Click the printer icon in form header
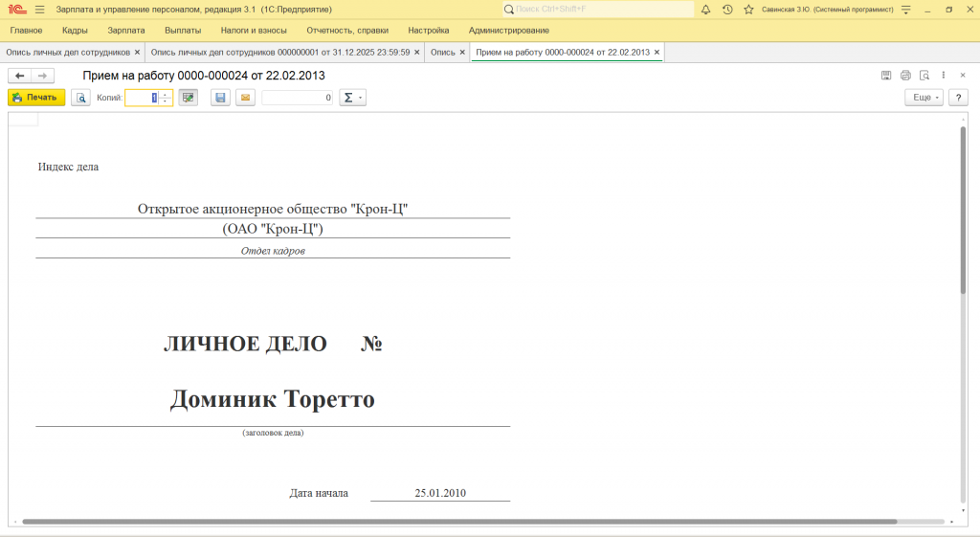This screenshot has width=980, height=537. [x=905, y=76]
